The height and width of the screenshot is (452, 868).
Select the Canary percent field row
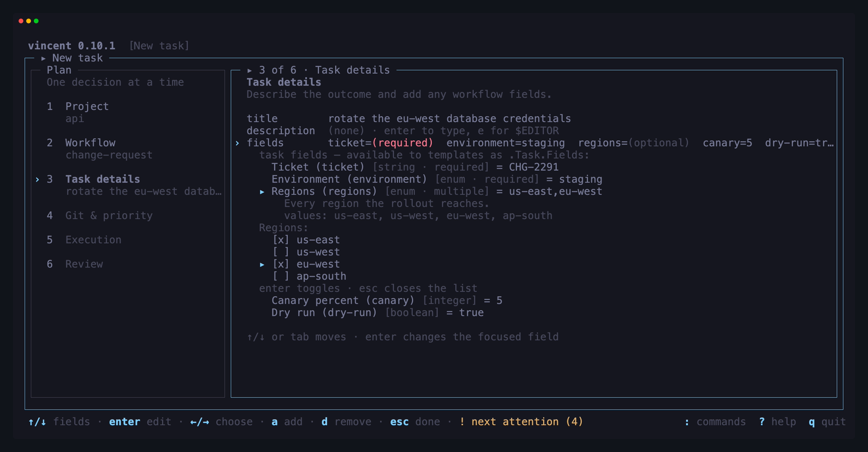[387, 300]
